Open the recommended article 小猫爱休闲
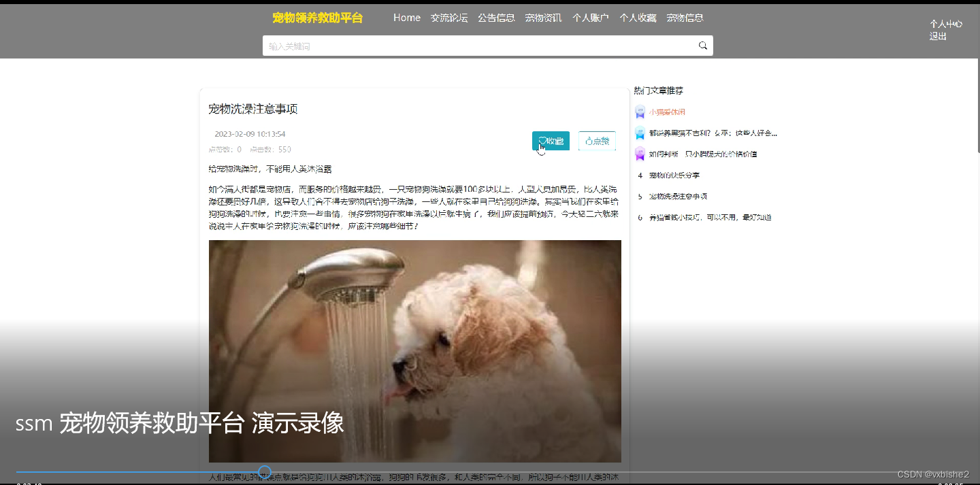The image size is (980, 485). pyautogui.click(x=667, y=112)
